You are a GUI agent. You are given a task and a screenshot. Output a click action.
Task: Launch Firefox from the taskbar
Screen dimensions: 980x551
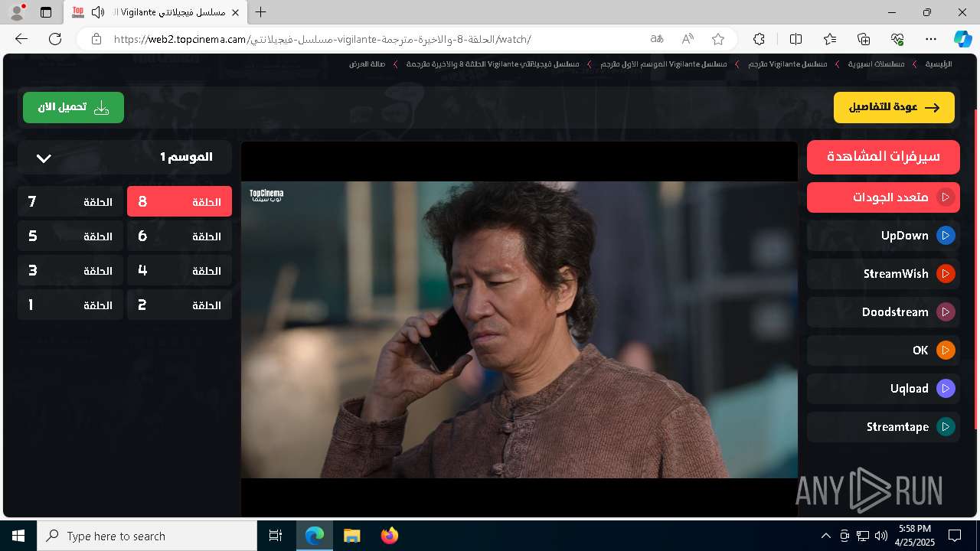point(390,536)
